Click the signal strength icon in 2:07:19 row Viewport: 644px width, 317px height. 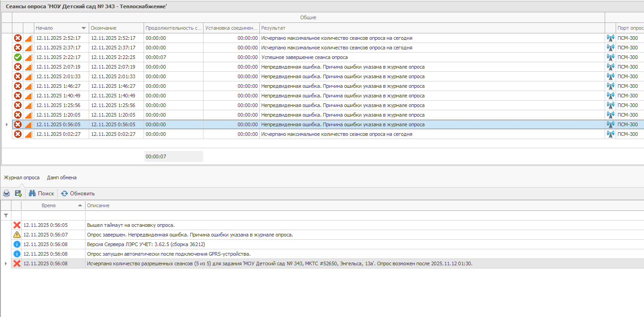(28, 67)
